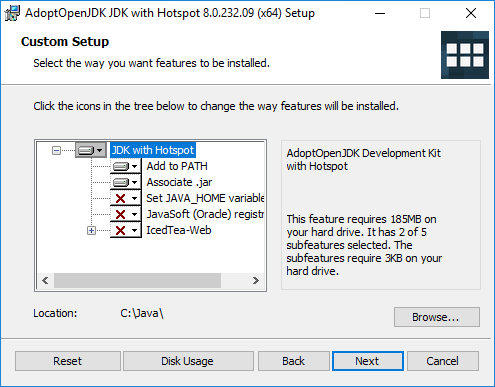Click the installer icon in the title bar

tap(12, 13)
